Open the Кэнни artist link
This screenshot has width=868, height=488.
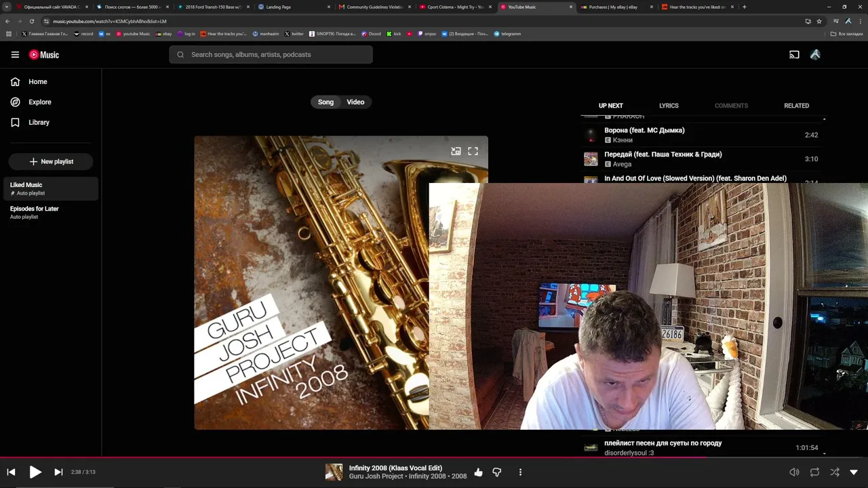623,140
